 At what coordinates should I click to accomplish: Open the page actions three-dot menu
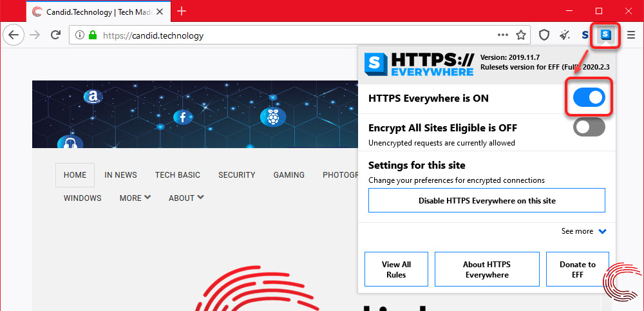(x=503, y=35)
